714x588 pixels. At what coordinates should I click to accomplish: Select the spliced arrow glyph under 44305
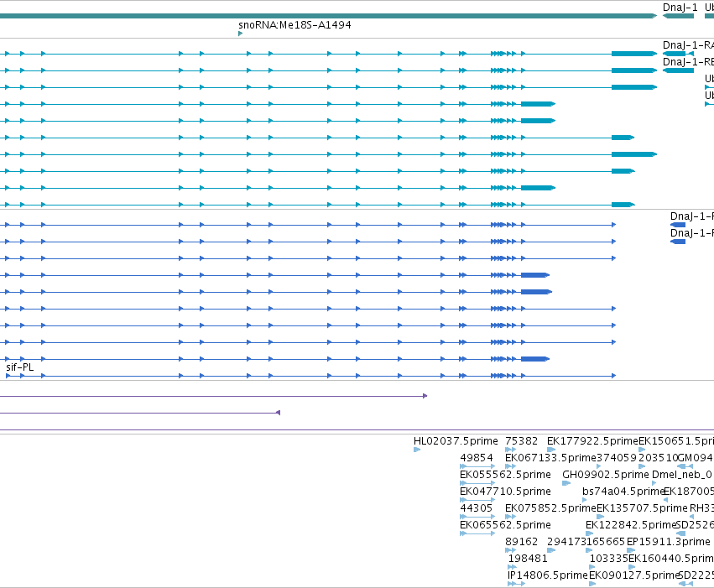477,517
